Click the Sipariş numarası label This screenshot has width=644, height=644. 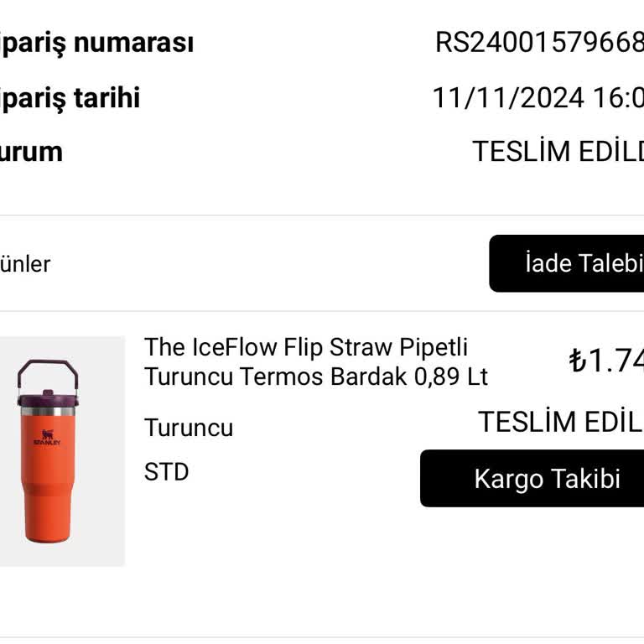[x=96, y=43]
